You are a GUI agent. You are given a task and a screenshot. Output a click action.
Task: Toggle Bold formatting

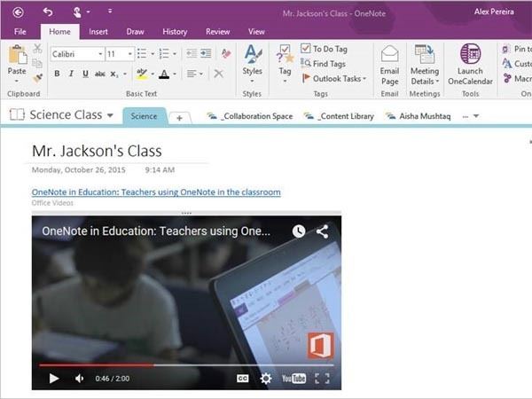tap(57, 74)
